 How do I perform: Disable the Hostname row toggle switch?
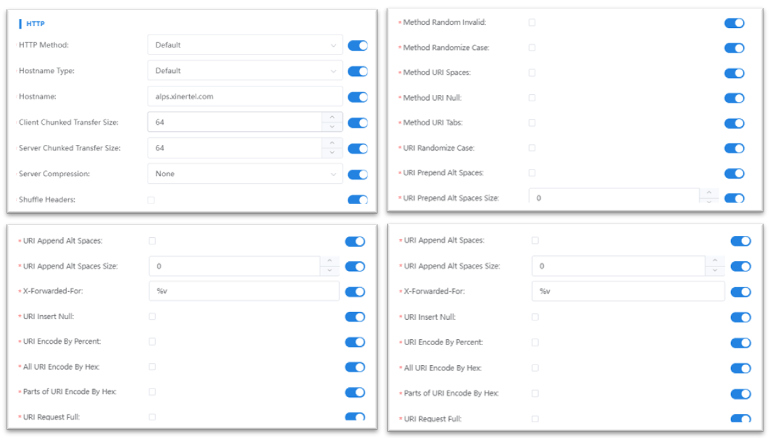pyautogui.click(x=357, y=97)
